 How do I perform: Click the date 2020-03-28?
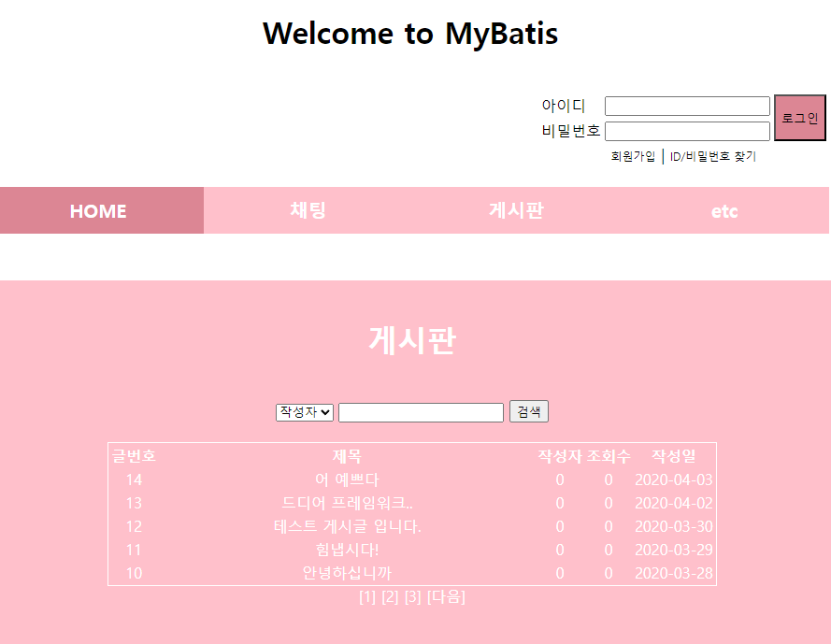pyautogui.click(x=674, y=573)
